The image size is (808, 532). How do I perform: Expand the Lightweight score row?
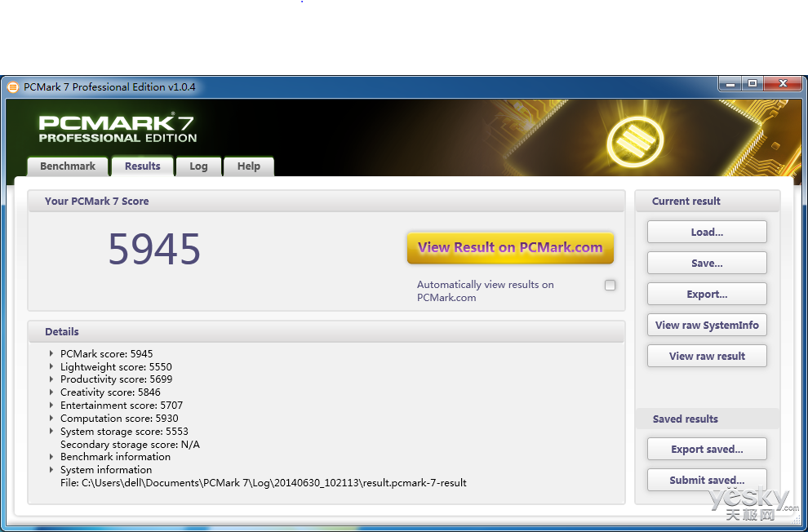pyautogui.click(x=51, y=366)
